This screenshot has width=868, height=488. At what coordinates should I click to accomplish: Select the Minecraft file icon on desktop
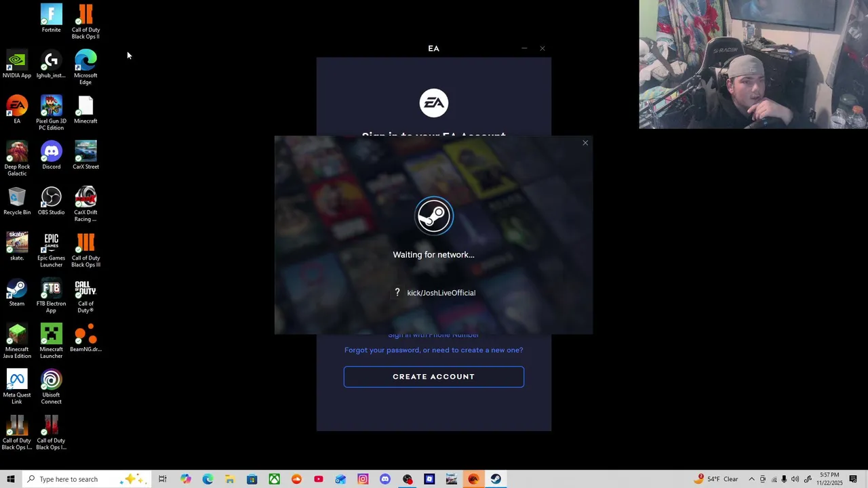pos(85,110)
